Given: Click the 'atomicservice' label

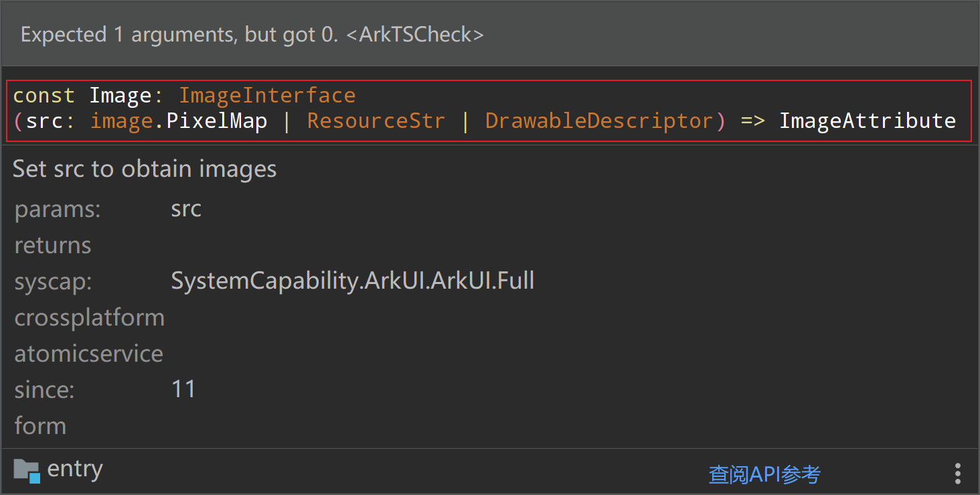Looking at the screenshot, I should (x=88, y=354).
